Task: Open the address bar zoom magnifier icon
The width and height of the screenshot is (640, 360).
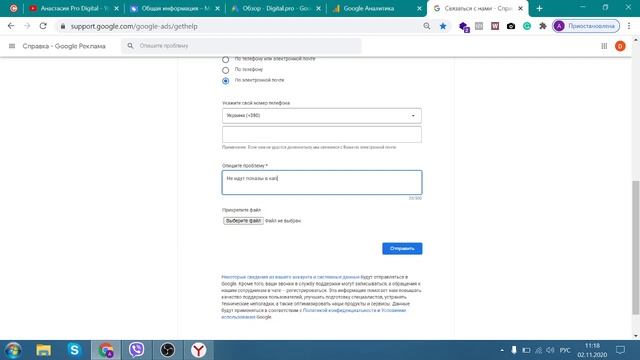Action: (427, 26)
